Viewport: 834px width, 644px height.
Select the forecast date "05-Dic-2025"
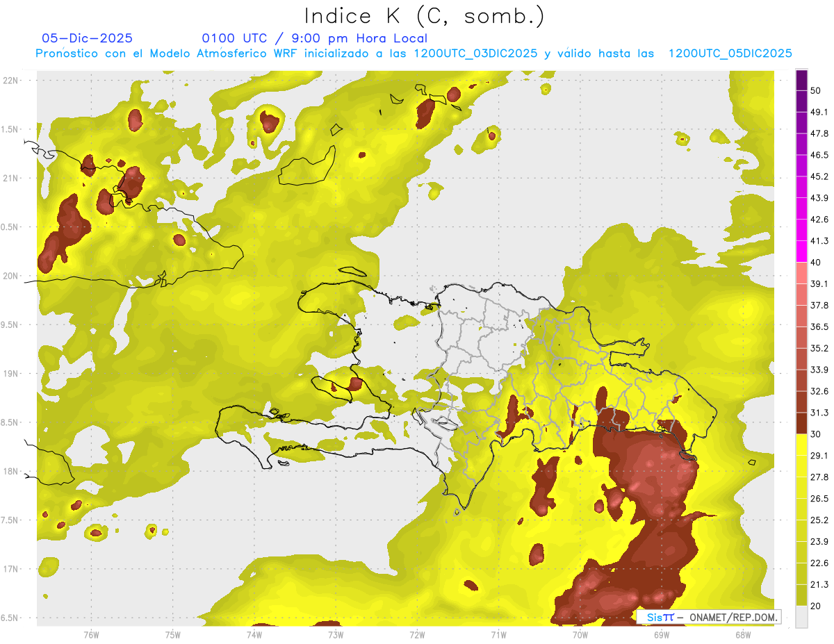[88, 38]
